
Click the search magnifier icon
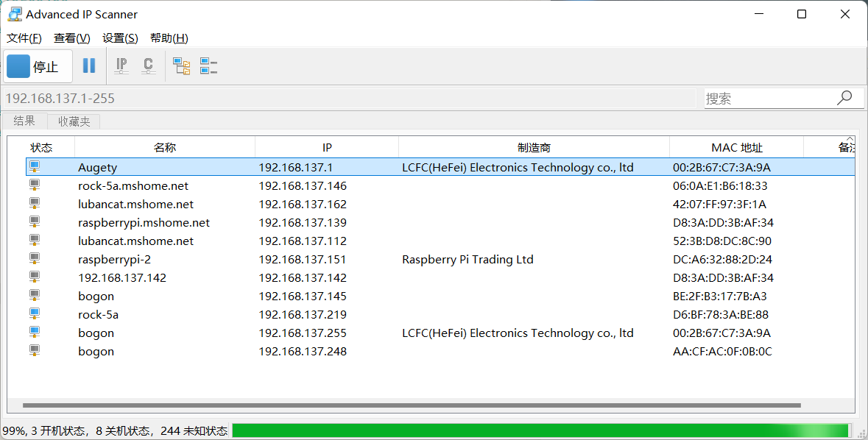844,98
